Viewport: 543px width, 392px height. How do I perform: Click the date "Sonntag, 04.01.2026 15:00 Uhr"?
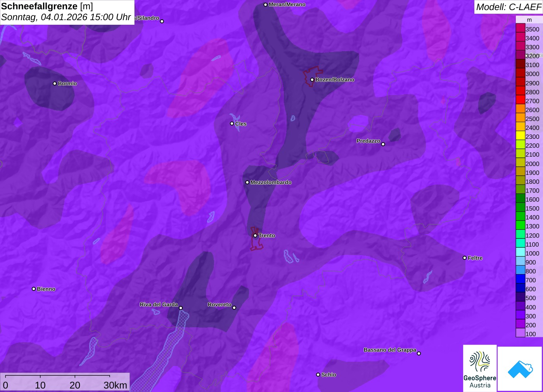66,17
